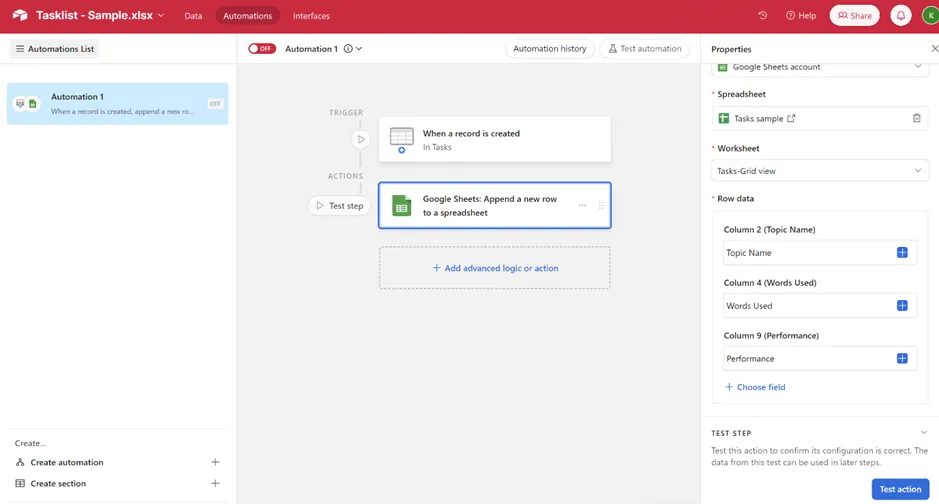Image resolution: width=939 pixels, height=504 pixels.
Task: Click the Automation 1 info icon
Action: click(x=348, y=49)
